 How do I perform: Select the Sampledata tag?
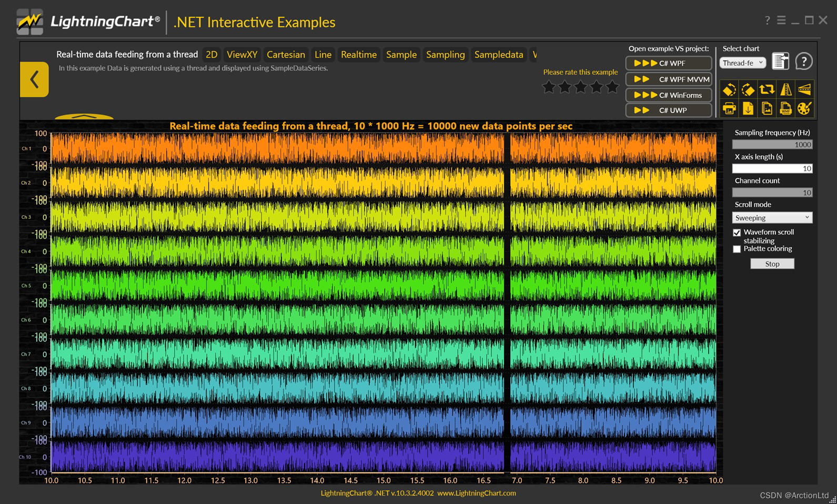(499, 55)
